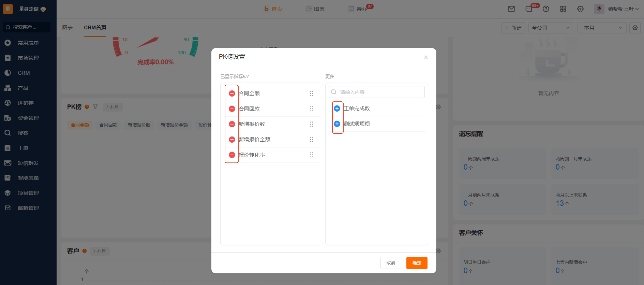Open the apps grid icon in header
This screenshot has height=285, width=644.
[563, 9]
